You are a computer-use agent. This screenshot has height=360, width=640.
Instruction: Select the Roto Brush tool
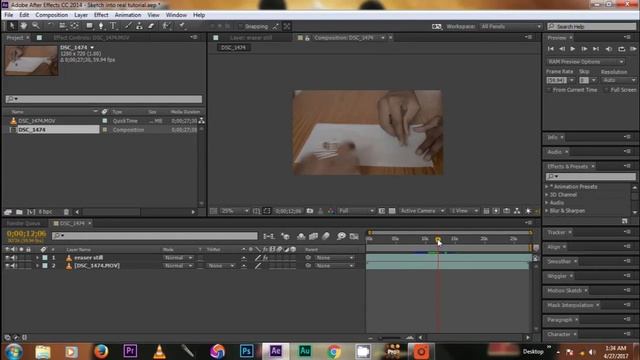coord(166,26)
